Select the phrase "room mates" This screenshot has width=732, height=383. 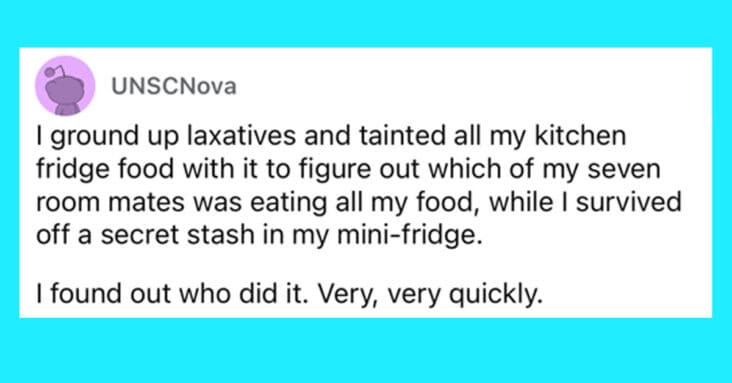tap(106, 202)
